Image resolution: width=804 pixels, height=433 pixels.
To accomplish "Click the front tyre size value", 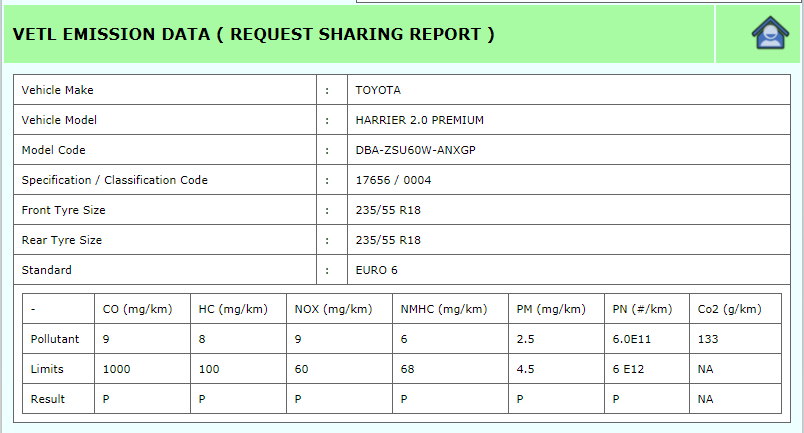I will point(388,210).
